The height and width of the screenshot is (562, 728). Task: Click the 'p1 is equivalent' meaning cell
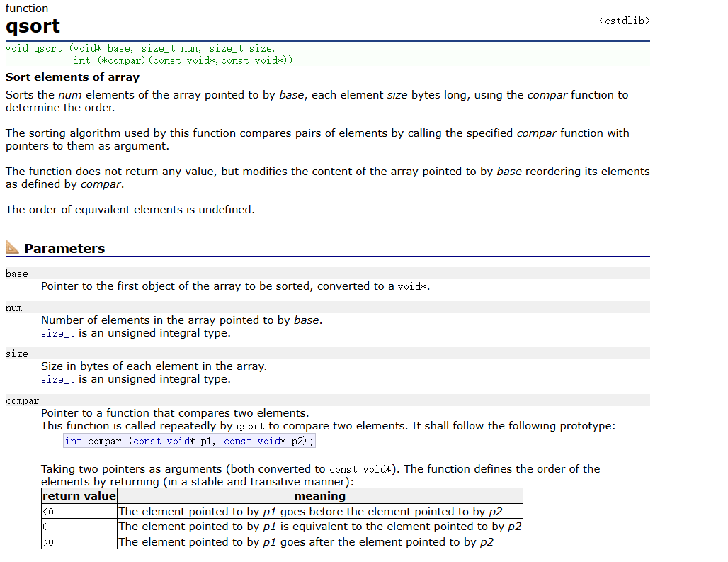[x=320, y=527]
